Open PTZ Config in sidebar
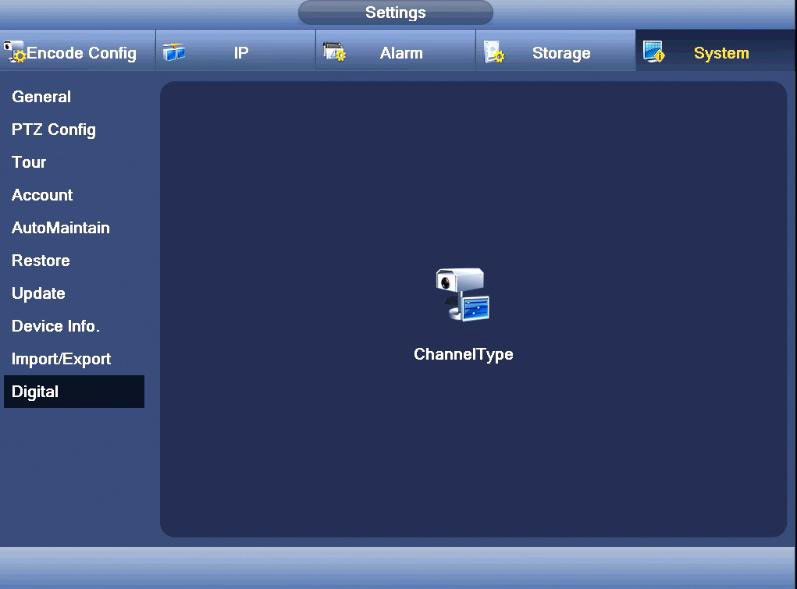 tap(74, 130)
